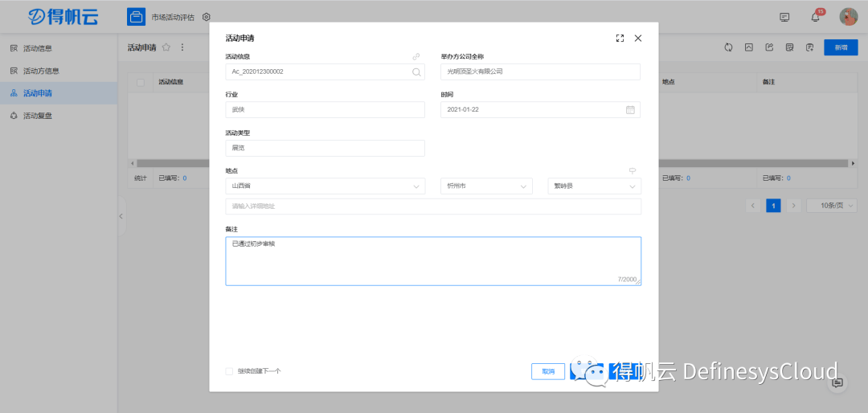
Task: Open the 繁峙县 county dropdown
Action: click(594, 186)
